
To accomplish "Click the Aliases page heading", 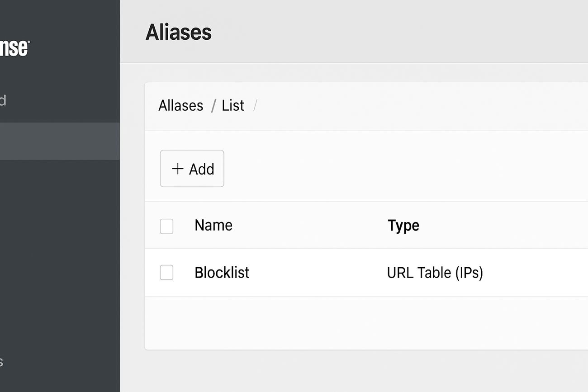I will 178,32.
